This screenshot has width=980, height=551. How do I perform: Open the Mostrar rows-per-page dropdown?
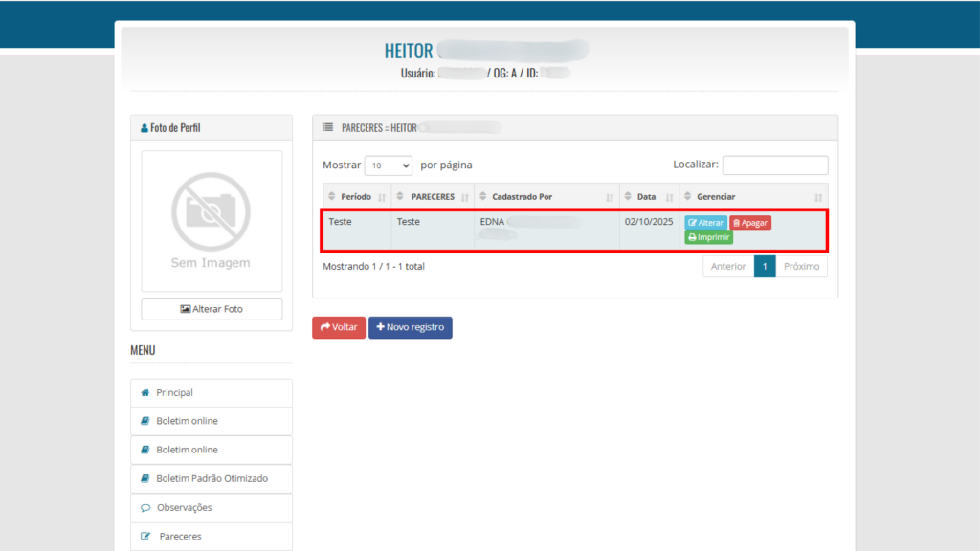tap(388, 165)
